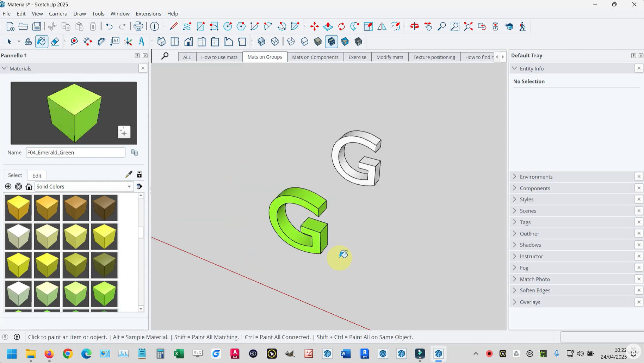The width and height of the screenshot is (644, 363).
Task: Open the Extensions menu
Action: click(148, 14)
